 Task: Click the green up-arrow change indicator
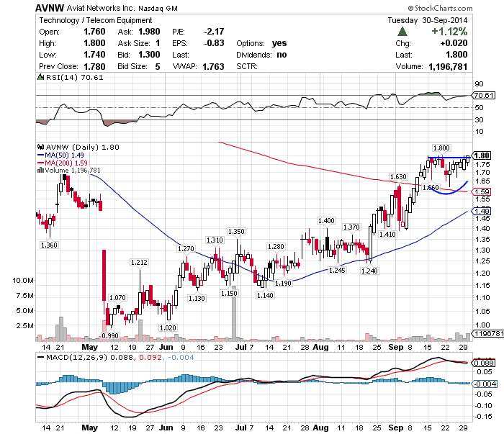click(x=402, y=32)
